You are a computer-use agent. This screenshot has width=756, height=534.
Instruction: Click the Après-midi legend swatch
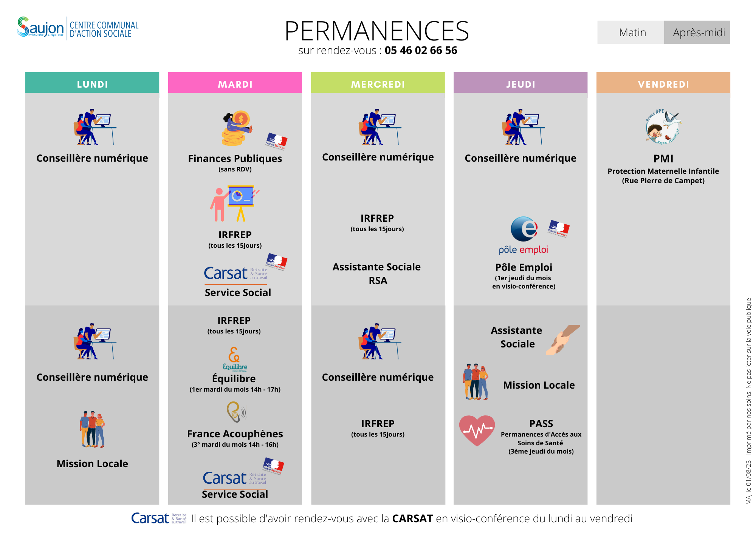click(697, 32)
